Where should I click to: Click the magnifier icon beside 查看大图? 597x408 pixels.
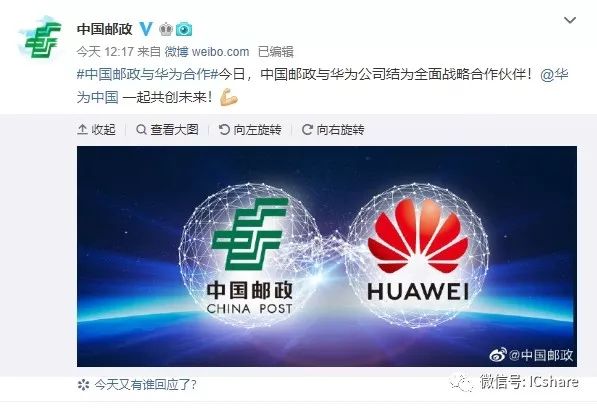[141, 130]
